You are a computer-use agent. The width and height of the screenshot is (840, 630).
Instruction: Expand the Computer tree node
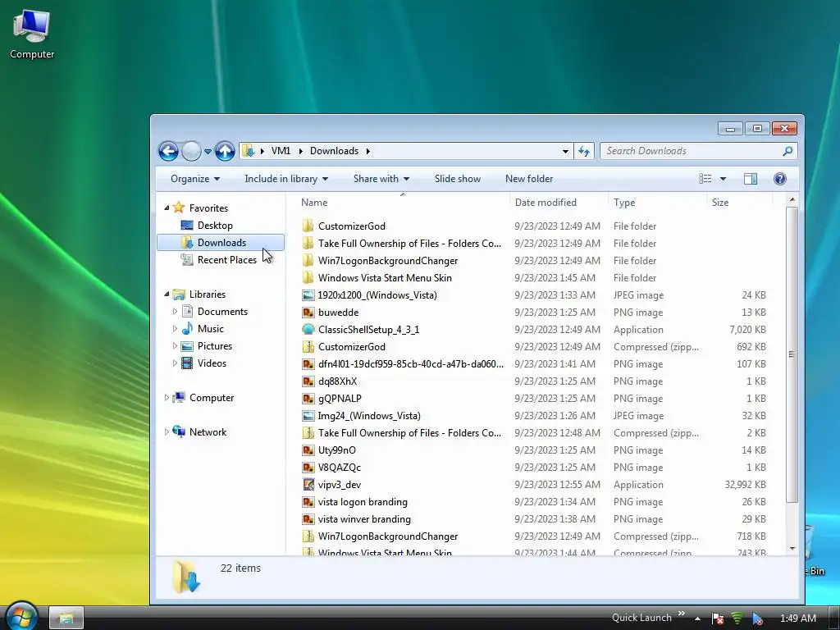click(x=167, y=398)
